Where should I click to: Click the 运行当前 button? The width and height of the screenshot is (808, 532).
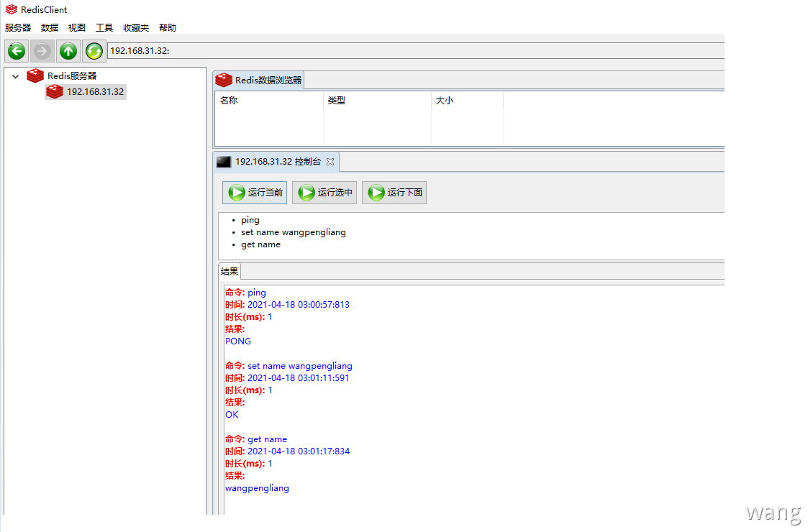(255, 193)
